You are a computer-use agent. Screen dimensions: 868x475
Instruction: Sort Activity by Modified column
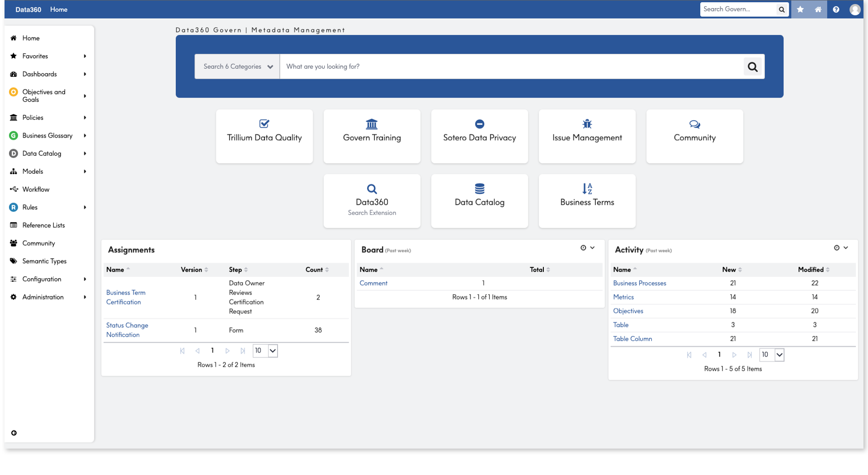click(x=814, y=270)
